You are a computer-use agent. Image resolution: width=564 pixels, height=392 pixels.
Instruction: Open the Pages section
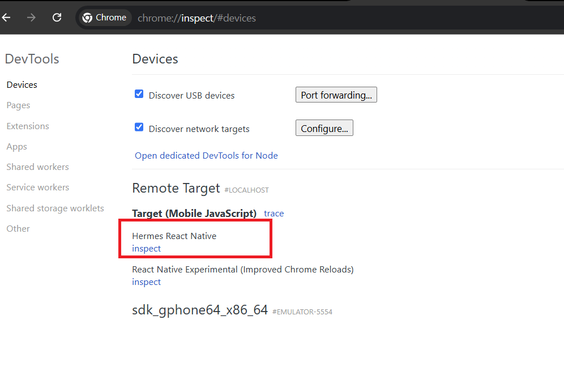18,105
